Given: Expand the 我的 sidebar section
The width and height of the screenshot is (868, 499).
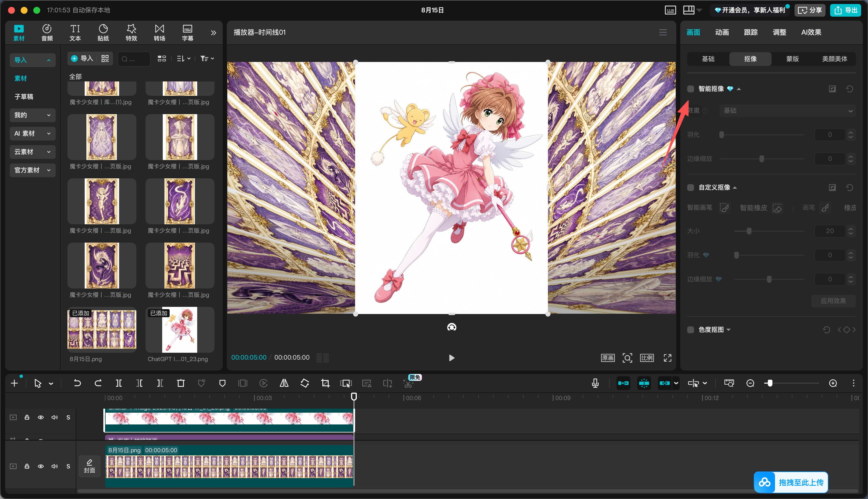Looking at the screenshot, I should click(33, 115).
